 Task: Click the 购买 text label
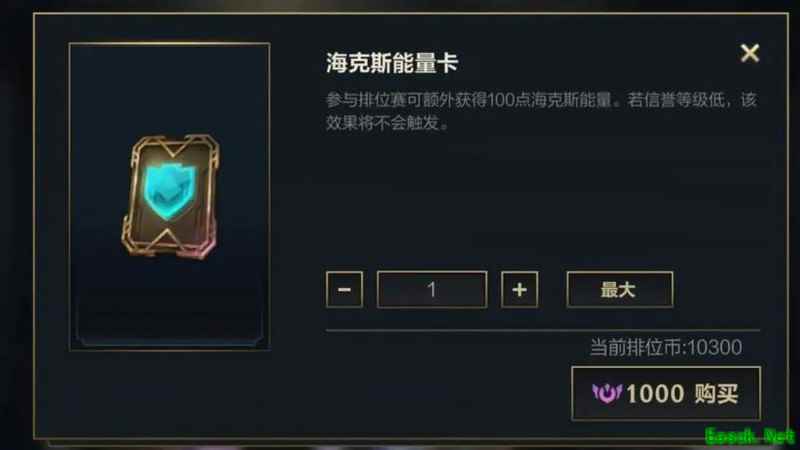tap(716, 394)
